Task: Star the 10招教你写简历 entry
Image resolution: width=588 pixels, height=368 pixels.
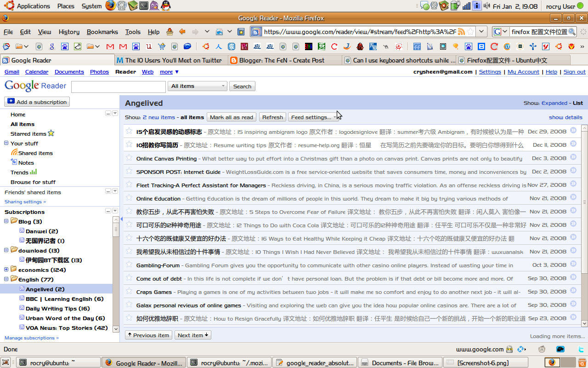Action: (x=129, y=144)
